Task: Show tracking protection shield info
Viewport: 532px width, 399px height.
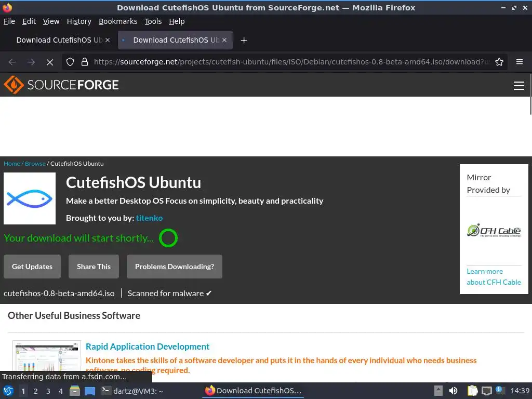Action: pos(70,62)
